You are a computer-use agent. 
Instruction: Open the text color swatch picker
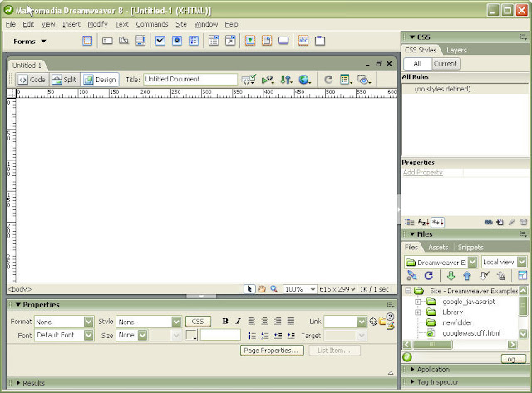pos(191,336)
